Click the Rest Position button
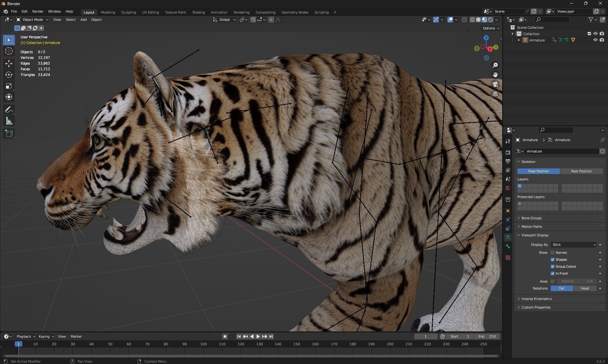Screen dimensions: 608x364 coord(581,171)
